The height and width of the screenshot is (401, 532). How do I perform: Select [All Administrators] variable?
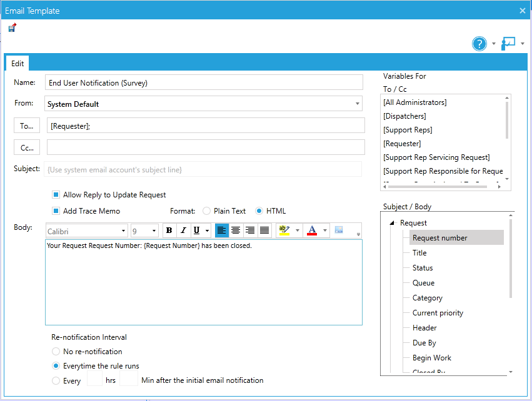[414, 102]
